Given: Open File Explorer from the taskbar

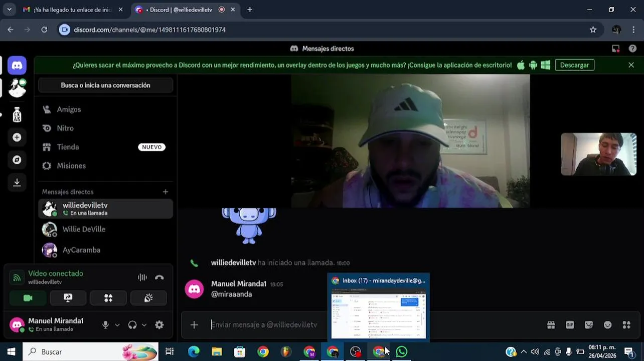Looking at the screenshot, I should pos(217,351).
